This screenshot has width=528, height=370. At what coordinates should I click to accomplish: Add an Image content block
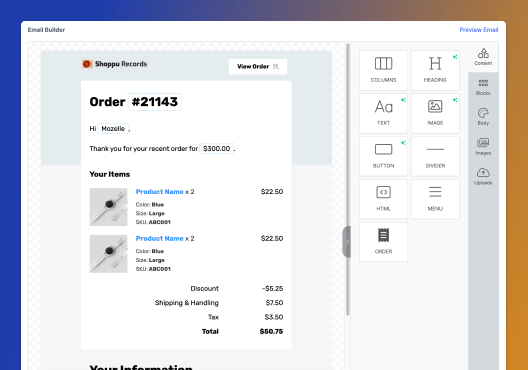pyautogui.click(x=435, y=113)
